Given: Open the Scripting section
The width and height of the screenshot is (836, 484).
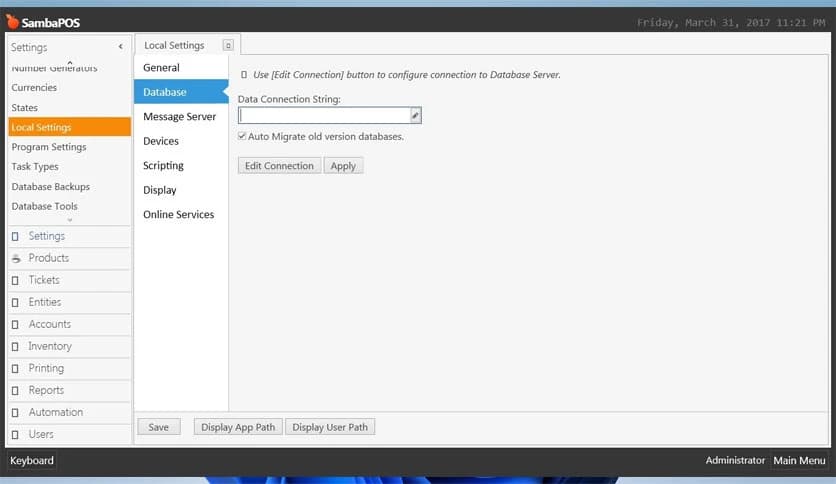Looking at the screenshot, I should point(181,166).
